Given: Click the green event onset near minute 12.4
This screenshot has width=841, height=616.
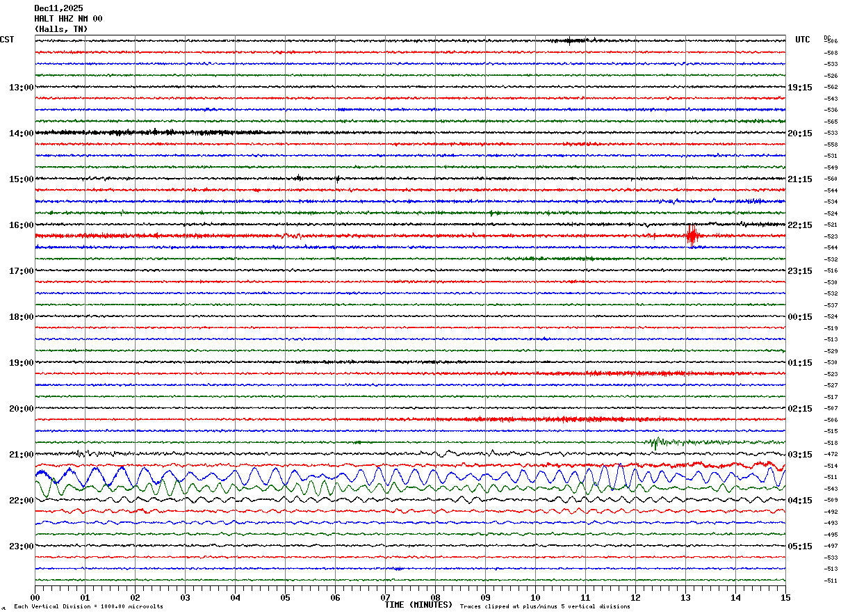Looking at the screenshot, I should tap(655, 441).
